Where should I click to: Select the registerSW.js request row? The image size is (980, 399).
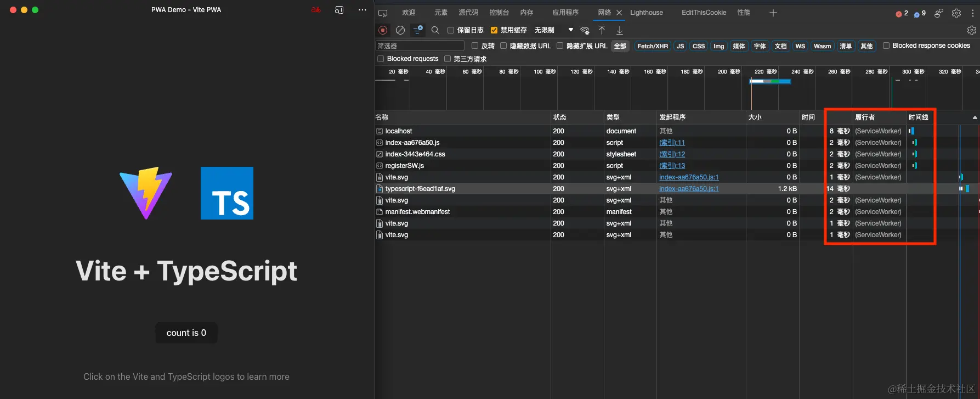pos(677,166)
